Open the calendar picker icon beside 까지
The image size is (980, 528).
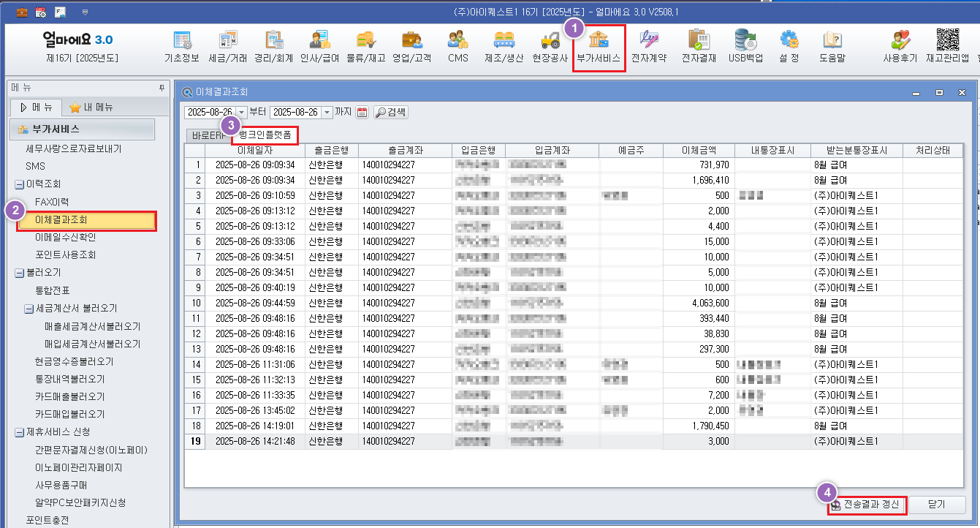pos(362,113)
